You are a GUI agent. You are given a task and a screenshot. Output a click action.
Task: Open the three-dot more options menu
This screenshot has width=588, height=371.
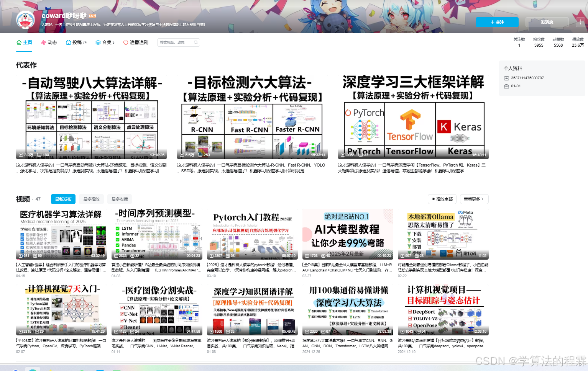click(x=581, y=22)
